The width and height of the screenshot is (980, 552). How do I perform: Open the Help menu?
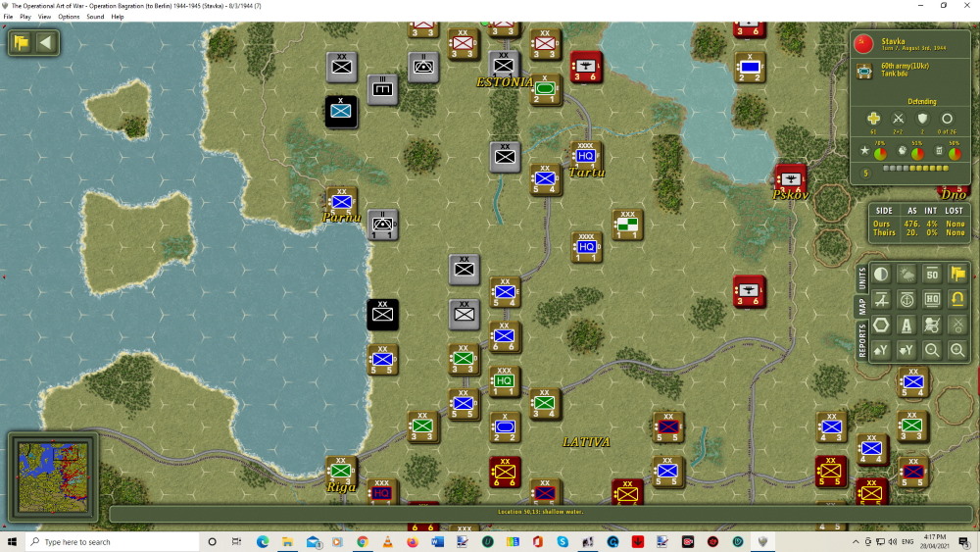click(x=118, y=17)
